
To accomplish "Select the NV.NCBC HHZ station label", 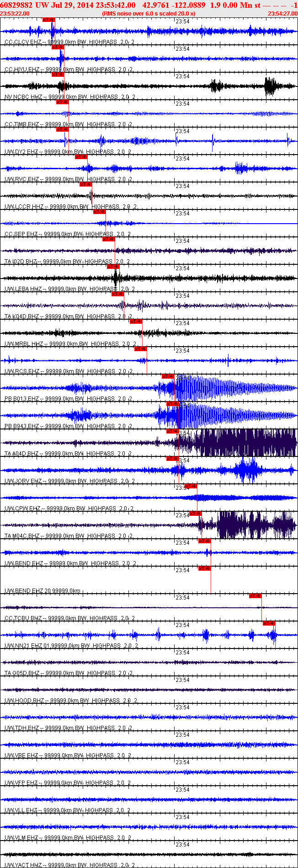I will point(70,97).
